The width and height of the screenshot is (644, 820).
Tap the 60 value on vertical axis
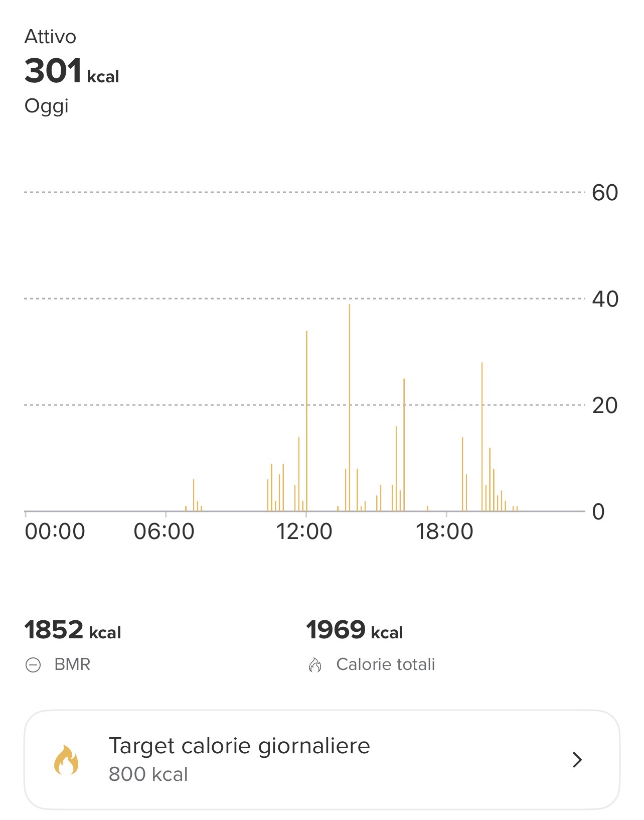(x=604, y=193)
